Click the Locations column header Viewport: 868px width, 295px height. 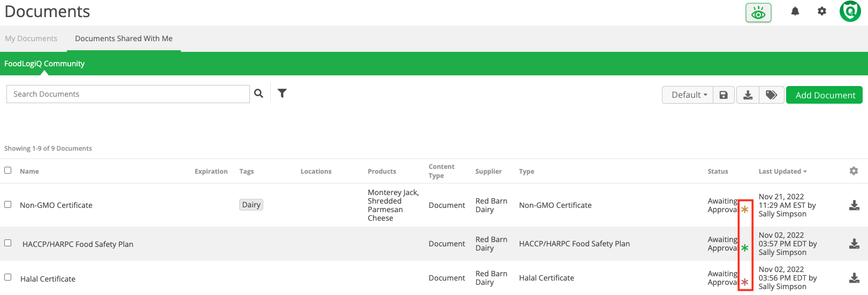coord(316,172)
